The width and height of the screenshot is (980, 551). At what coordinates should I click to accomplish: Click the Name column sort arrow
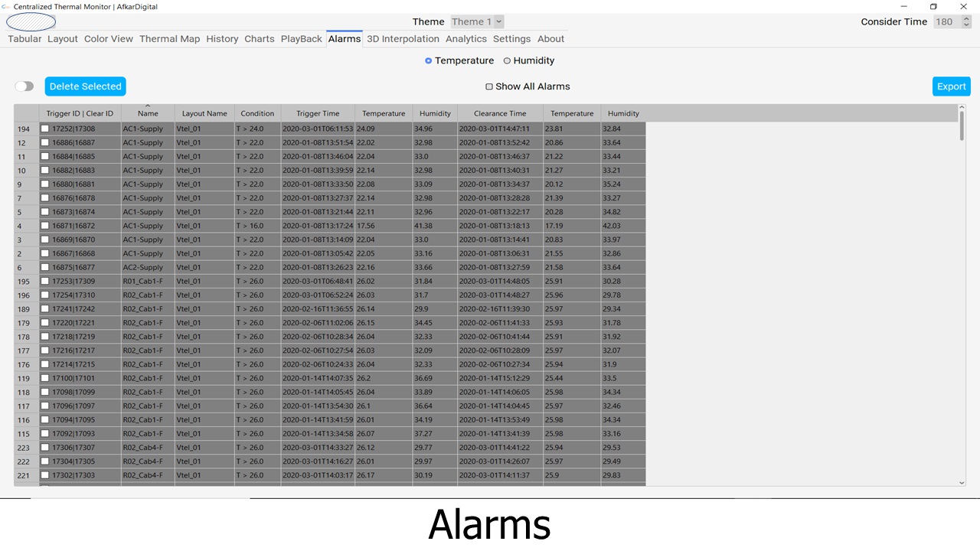[x=148, y=106]
